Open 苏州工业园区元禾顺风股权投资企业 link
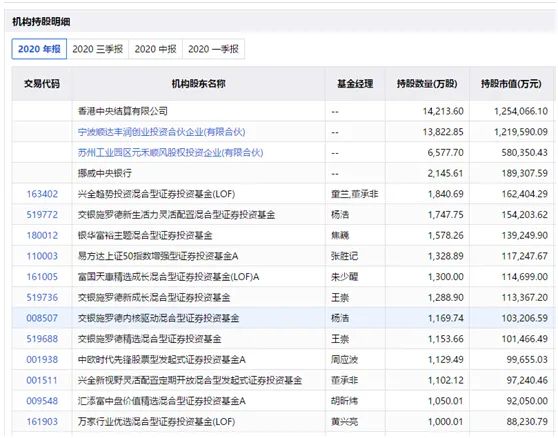Viewport: 558px width, 438px height. [x=170, y=153]
